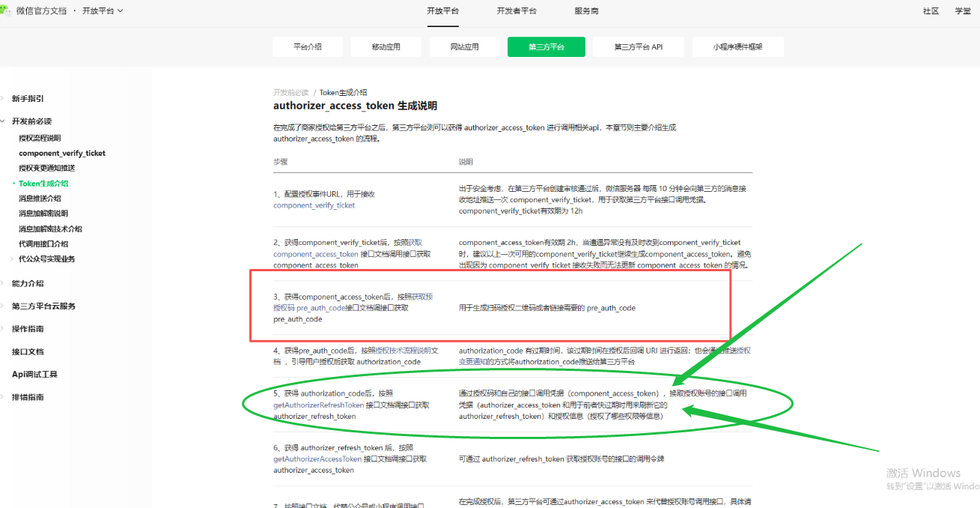Image resolution: width=980 pixels, height=508 pixels.
Task: Click the authorizer_access_token 生成说明 page heading
Action: tap(355, 106)
